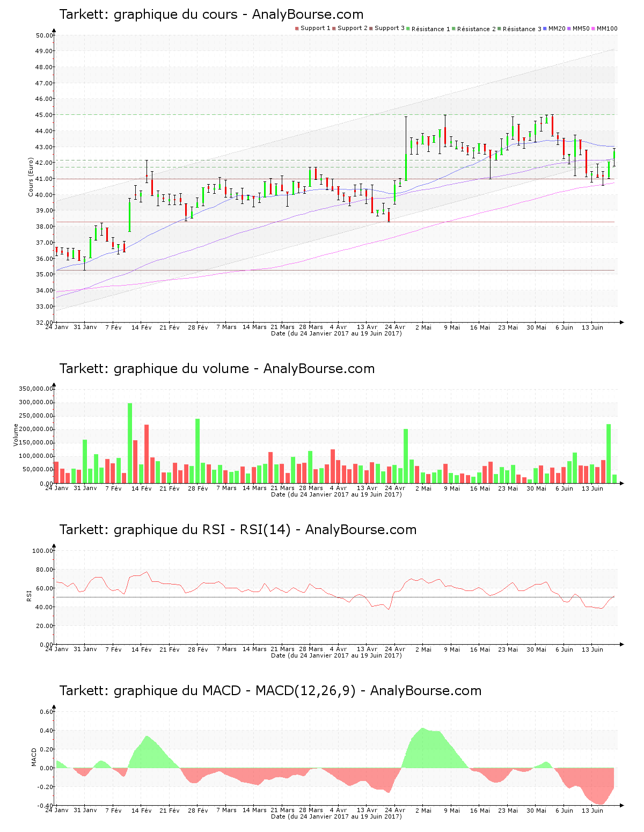
Task: Click the 32.00 value on price axis
Action: tap(44, 323)
